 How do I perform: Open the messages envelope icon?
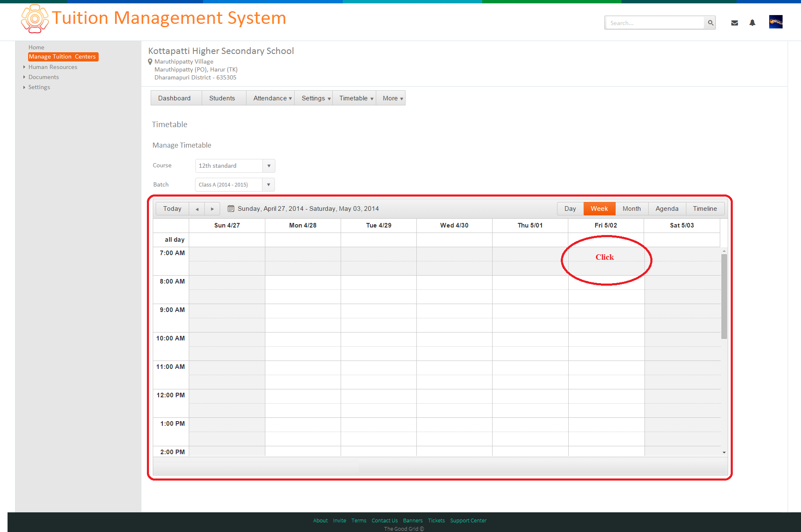tap(734, 23)
